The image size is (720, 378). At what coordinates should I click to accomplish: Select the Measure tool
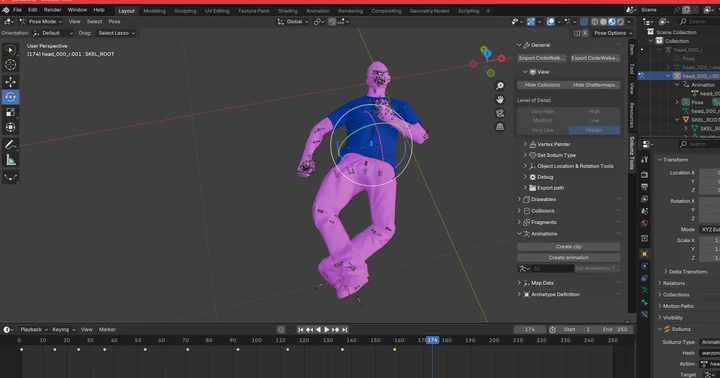pos(10,160)
